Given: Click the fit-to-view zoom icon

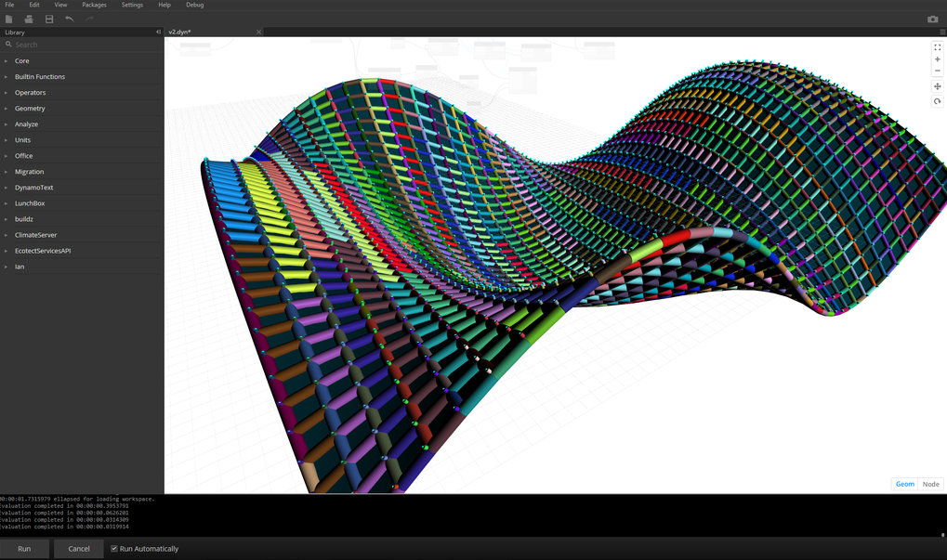Looking at the screenshot, I should click(937, 47).
